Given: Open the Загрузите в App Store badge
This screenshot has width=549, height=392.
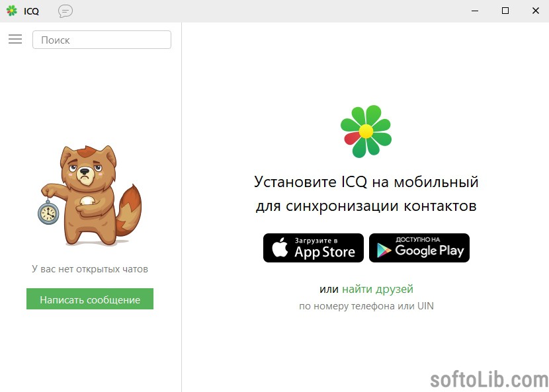Looking at the screenshot, I should 314,248.
